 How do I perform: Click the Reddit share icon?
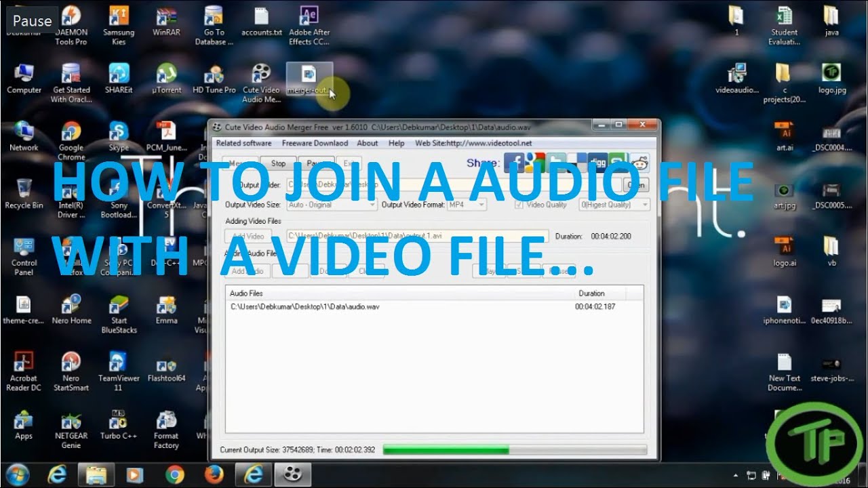click(639, 163)
